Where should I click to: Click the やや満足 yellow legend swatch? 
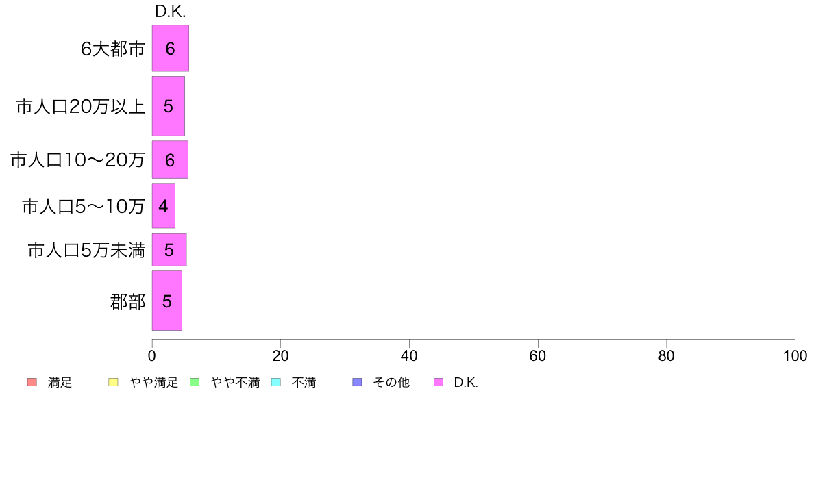(x=113, y=382)
